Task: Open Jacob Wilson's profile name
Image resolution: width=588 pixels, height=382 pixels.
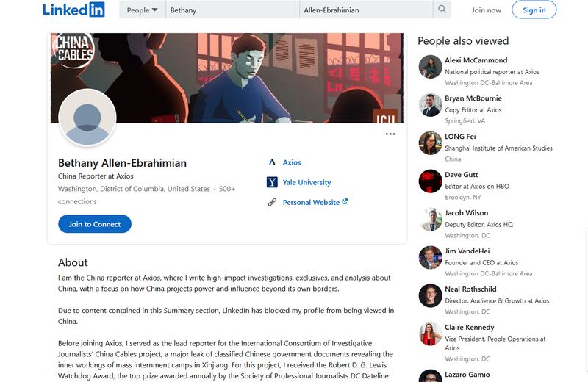Action: click(467, 213)
